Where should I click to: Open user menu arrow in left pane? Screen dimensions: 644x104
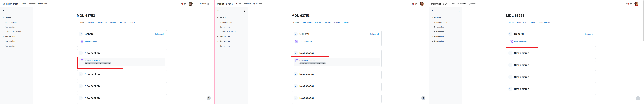[x=194, y=4]
